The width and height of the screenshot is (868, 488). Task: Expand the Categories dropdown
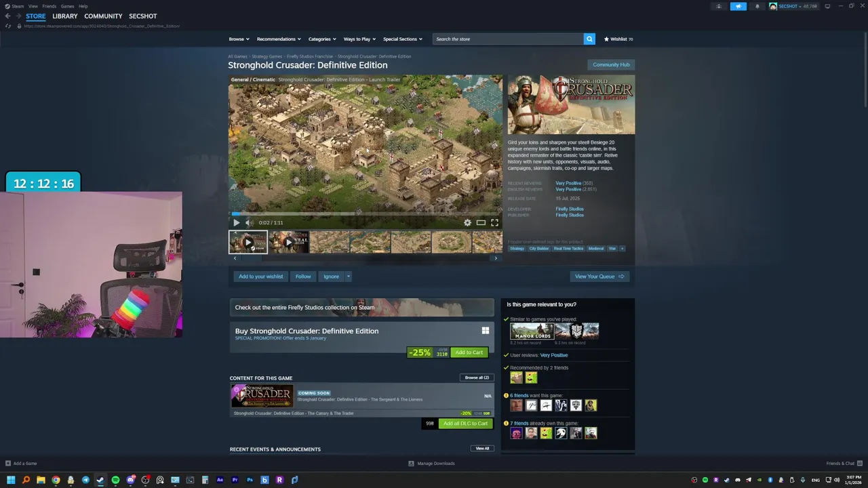pyautogui.click(x=322, y=39)
